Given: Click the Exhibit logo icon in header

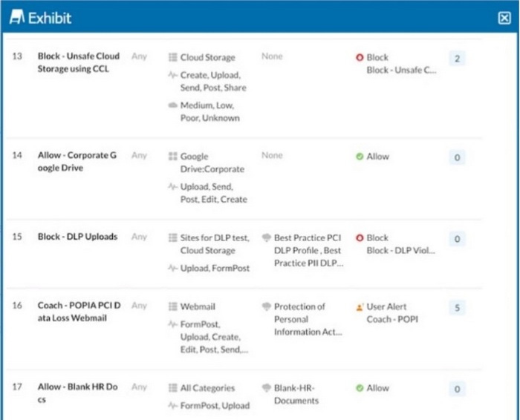Looking at the screenshot, I should click(17, 17).
